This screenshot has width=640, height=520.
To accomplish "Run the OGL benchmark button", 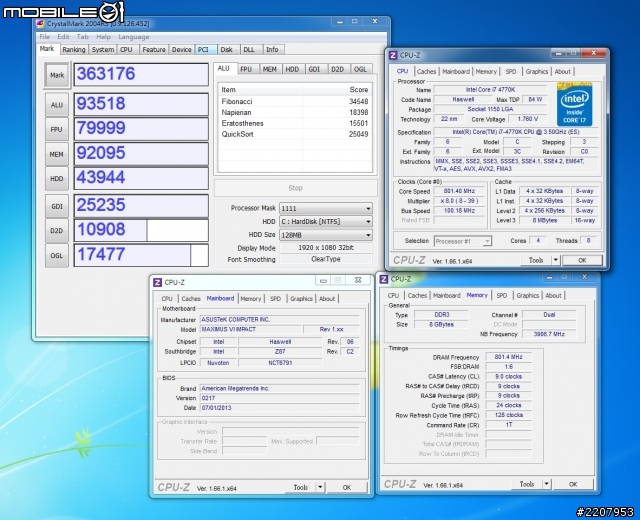I will tap(57, 256).
